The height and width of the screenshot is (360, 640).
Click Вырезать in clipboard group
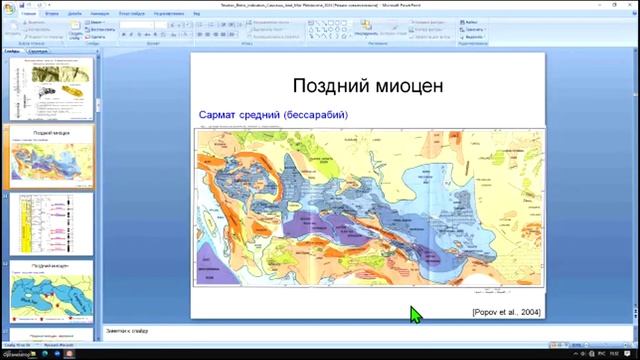[34, 22]
